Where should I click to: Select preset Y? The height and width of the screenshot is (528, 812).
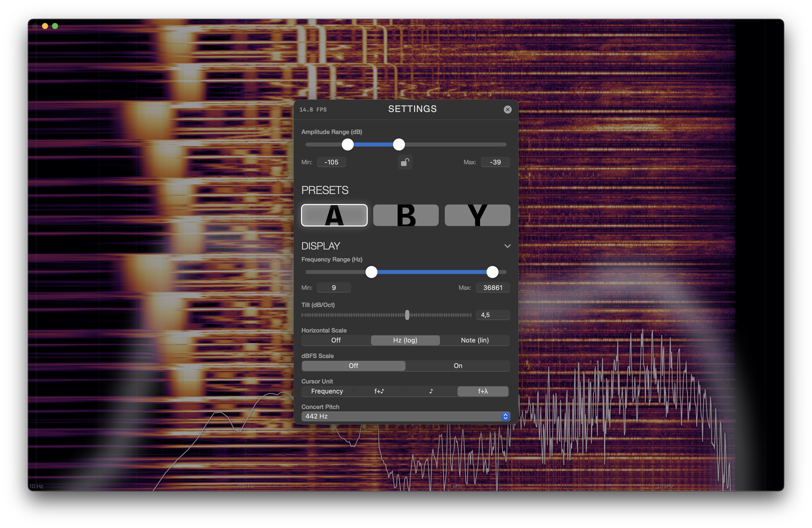pyautogui.click(x=477, y=215)
